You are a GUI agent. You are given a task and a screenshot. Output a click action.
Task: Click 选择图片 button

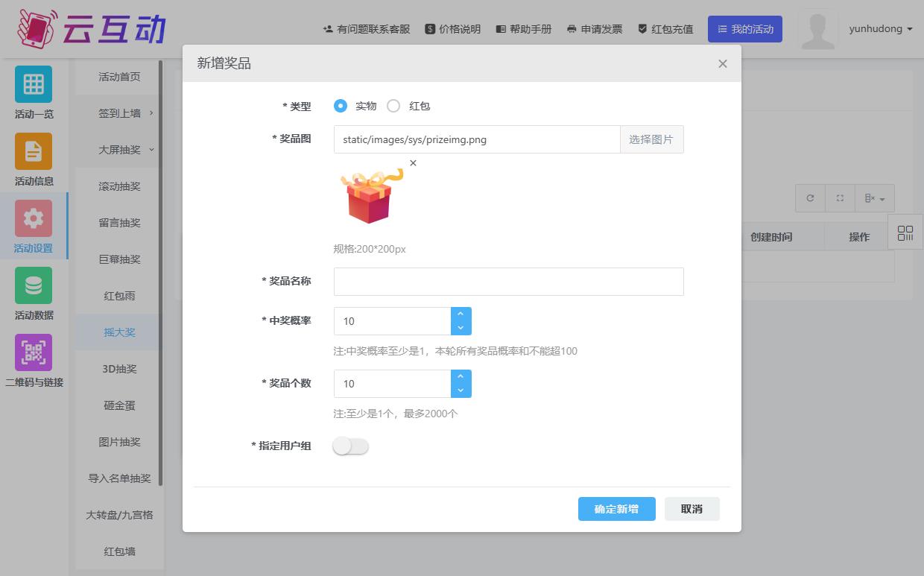point(651,139)
